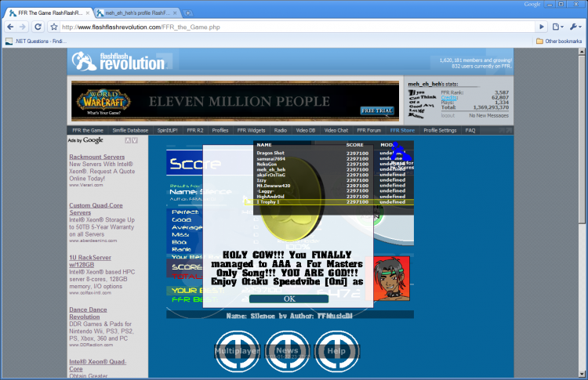Bookmark page with the star icon
This screenshot has height=380, width=588.
pyautogui.click(x=54, y=27)
